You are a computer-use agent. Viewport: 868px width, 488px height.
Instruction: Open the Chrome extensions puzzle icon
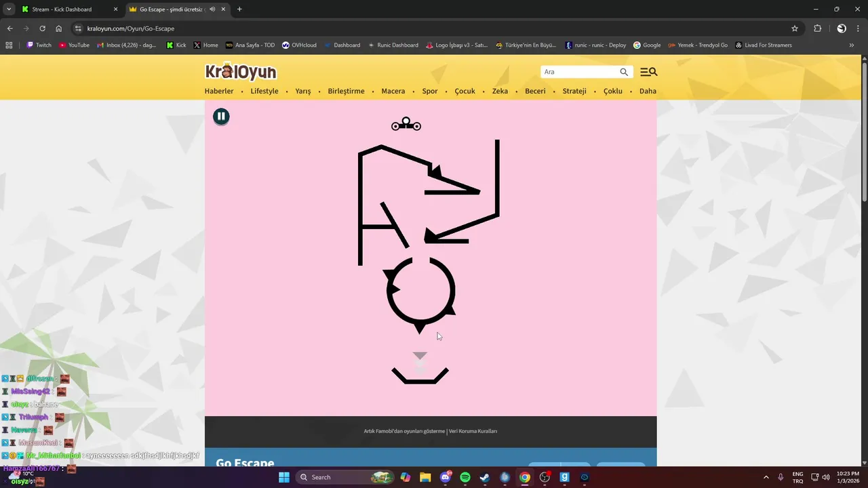(817, 28)
